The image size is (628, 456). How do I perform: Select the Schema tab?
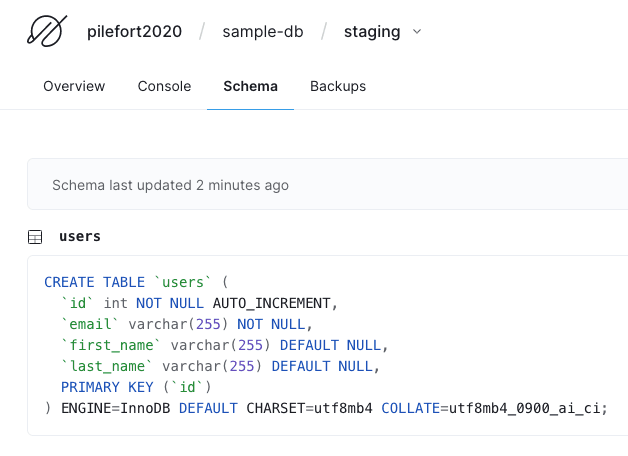click(x=250, y=86)
